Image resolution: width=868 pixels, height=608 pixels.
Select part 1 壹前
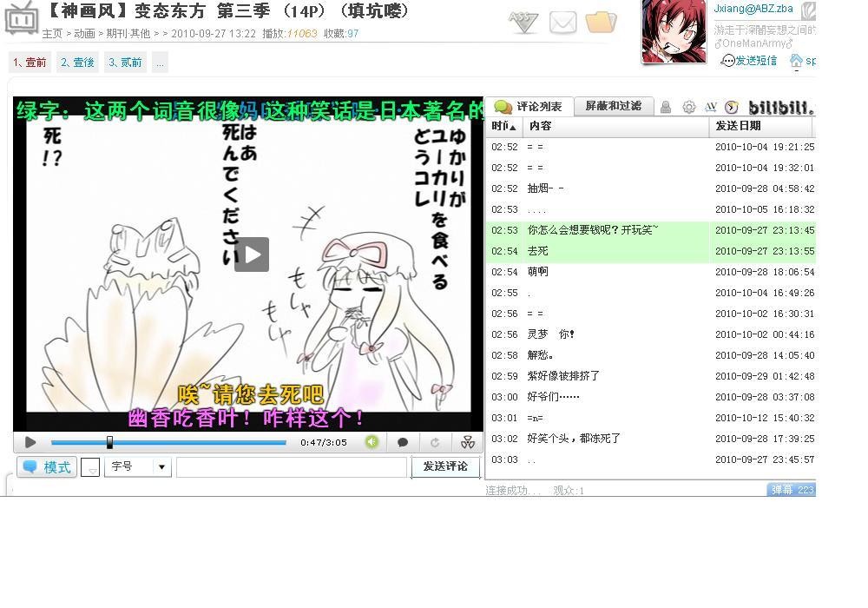click(30, 63)
